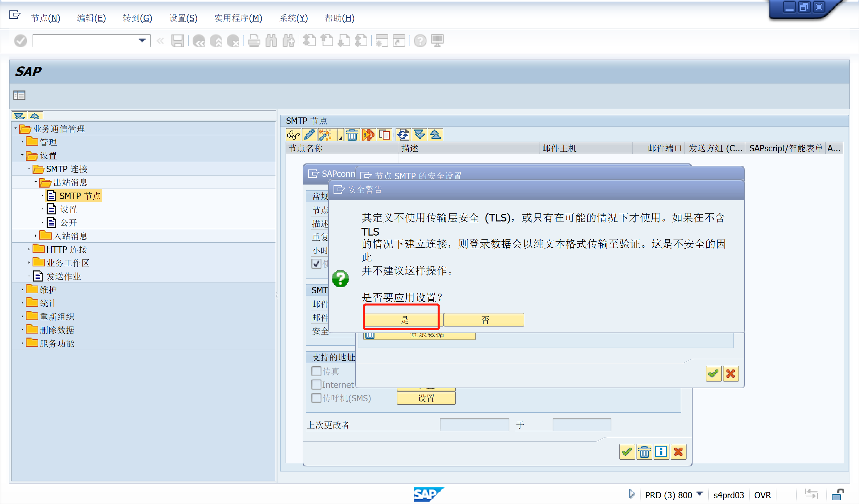Viewport: 859px width, 504px height.
Task: Click the green checkmark Enter icon in toolbar
Action: click(x=20, y=41)
